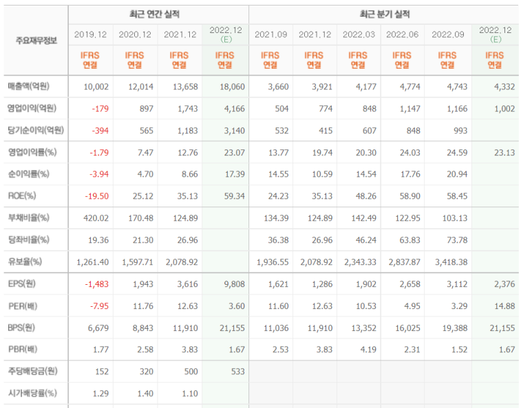Click PER value 14.88
The width and height of the screenshot is (532, 408).
(x=504, y=306)
